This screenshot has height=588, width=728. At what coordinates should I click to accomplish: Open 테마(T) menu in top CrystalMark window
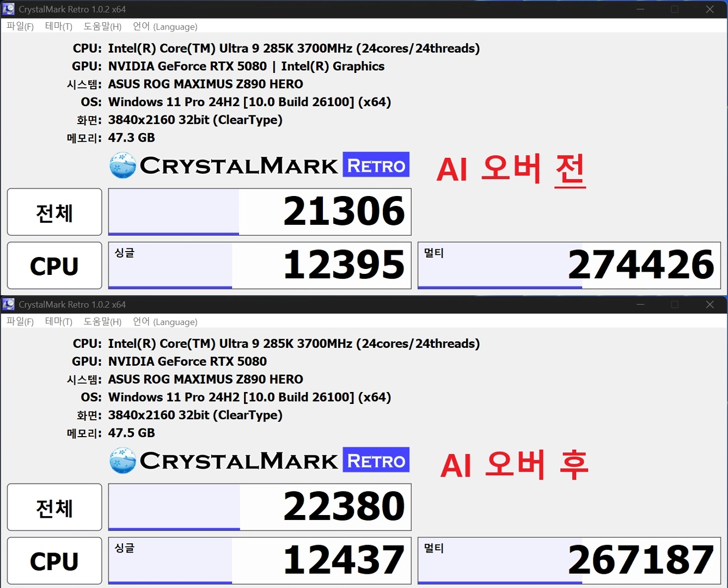59,27
